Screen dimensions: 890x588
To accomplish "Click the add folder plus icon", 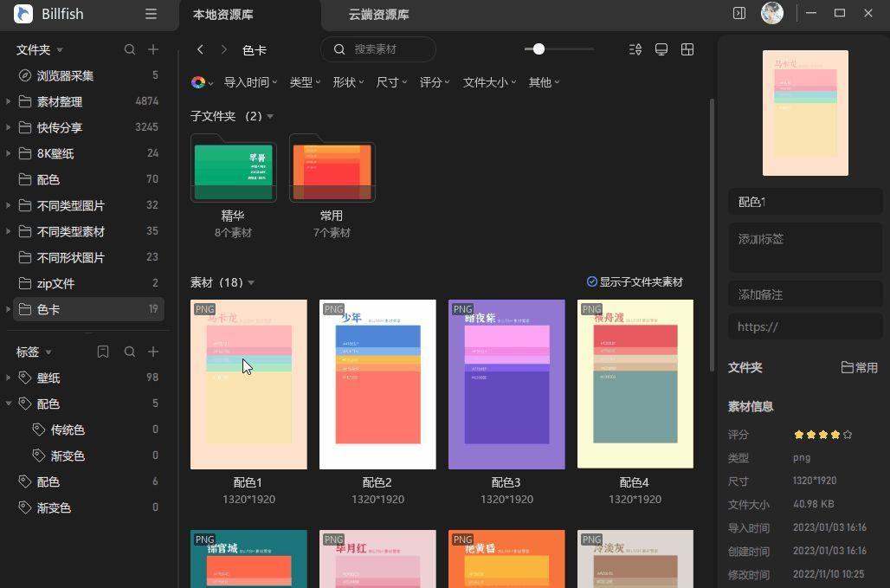I will tap(153, 49).
